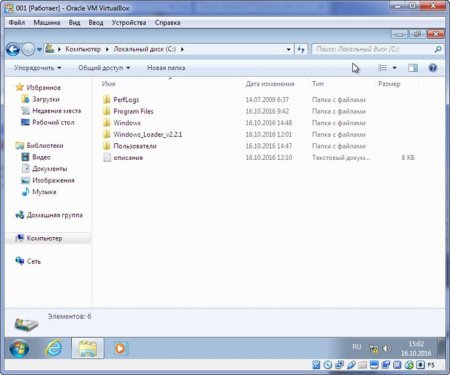Click the Новая папка button
Screen dimensions: 450x375
click(x=166, y=68)
